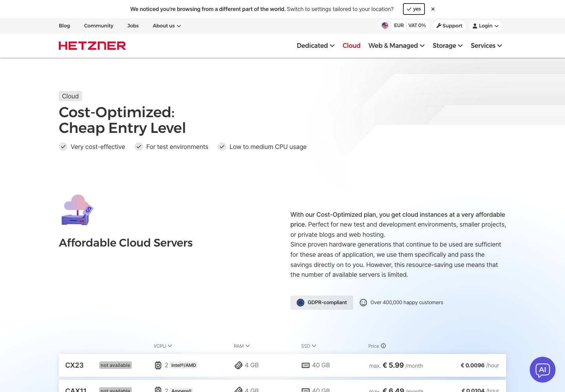This screenshot has height=392, width=565.
Task: Open the AI chat assistant
Action: [x=542, y=370]
